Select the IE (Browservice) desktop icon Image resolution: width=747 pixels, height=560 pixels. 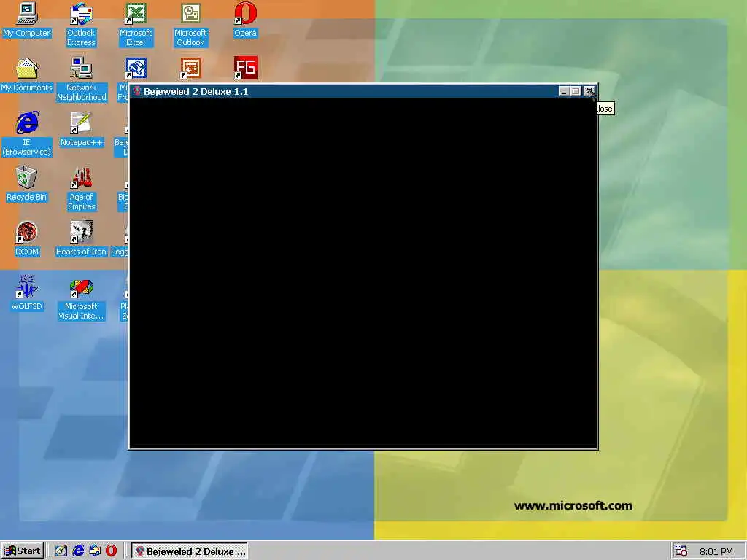(27, 134)
